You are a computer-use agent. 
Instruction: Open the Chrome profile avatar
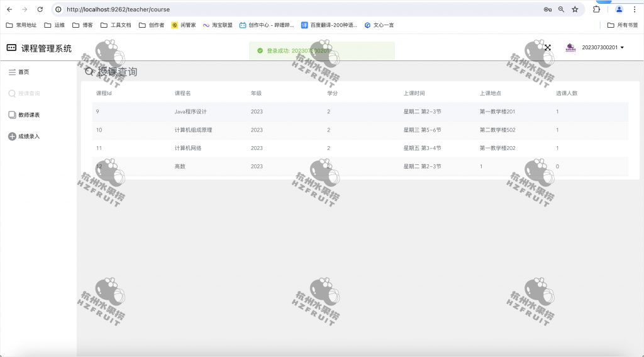click(619, 9)
